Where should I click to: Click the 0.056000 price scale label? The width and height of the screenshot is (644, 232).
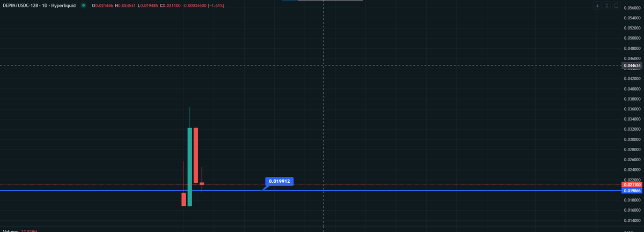click(632, 8)
